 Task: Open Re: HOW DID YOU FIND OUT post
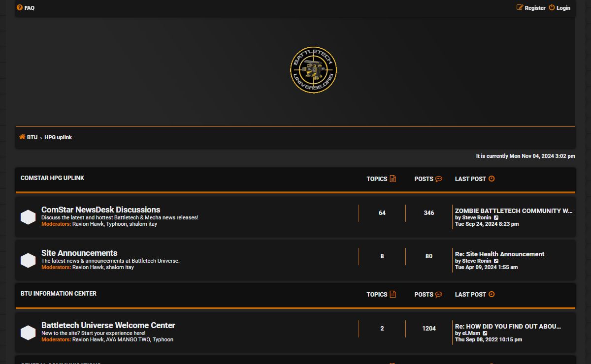click(508, 326)
